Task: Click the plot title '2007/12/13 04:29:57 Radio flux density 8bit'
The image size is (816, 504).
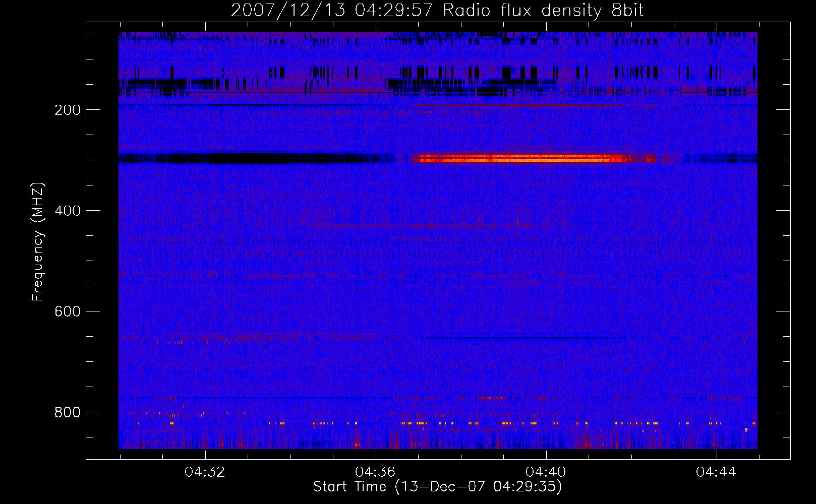Action: coord(437,10)
